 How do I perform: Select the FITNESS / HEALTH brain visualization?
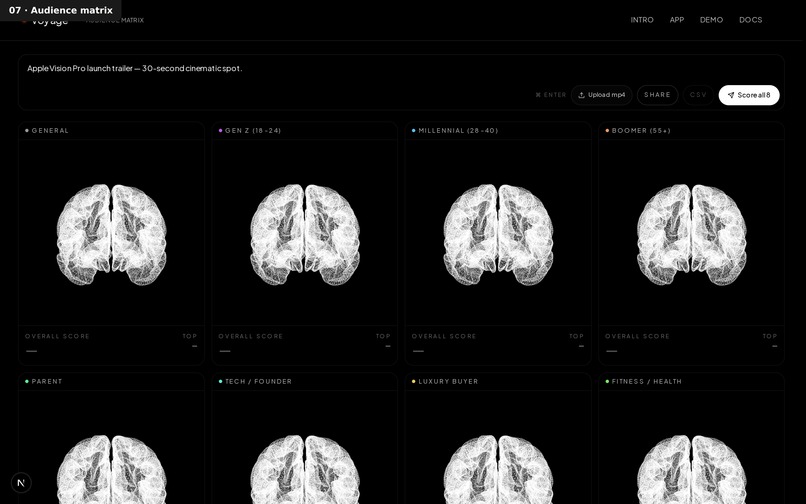(691, 469)
